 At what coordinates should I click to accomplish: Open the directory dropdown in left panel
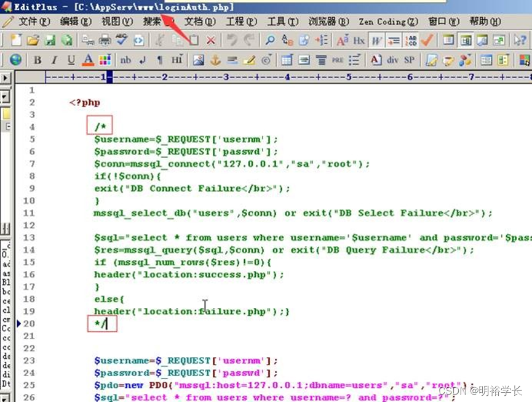[x=4, y=97]
